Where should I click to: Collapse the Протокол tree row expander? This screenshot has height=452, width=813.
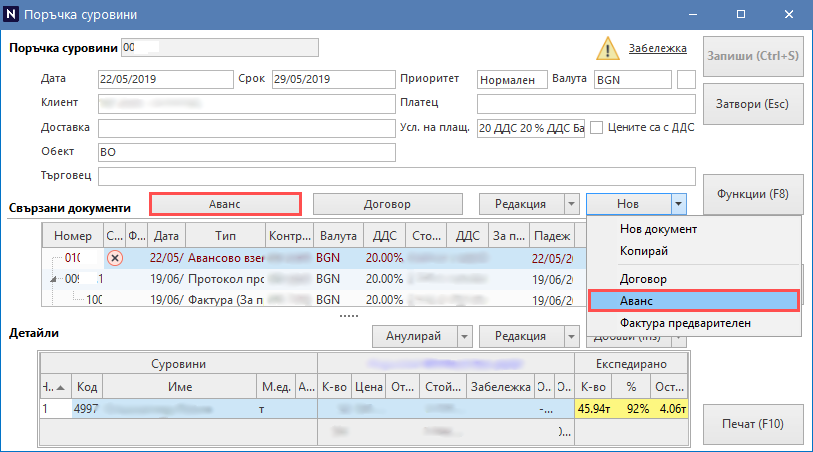tap(53, 279)
